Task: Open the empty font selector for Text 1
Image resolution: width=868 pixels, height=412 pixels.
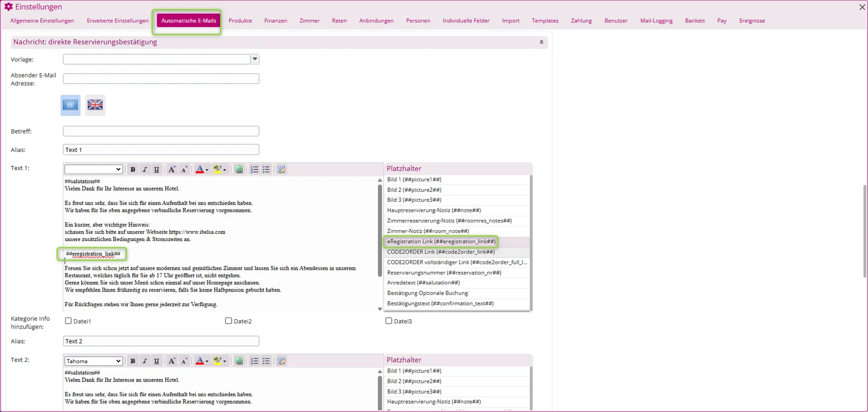Action: 93,169
